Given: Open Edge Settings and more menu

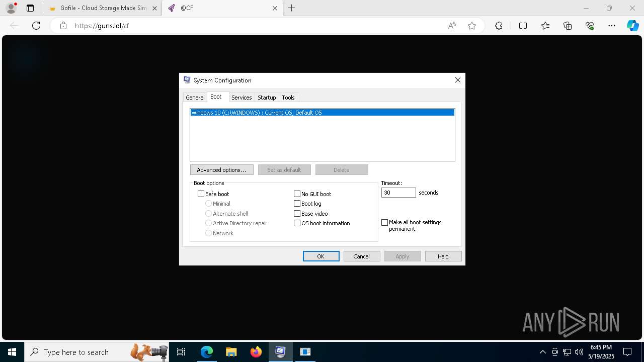Looking at the screenshot, I should (x=612, y=26).
